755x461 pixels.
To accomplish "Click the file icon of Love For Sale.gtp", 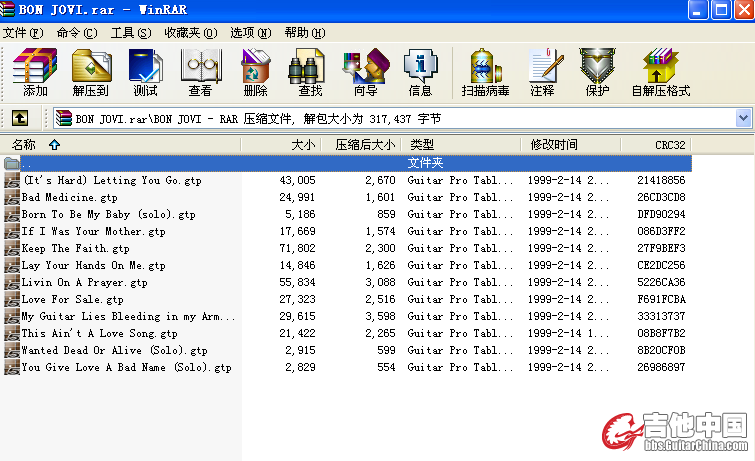I will point(12,300).
